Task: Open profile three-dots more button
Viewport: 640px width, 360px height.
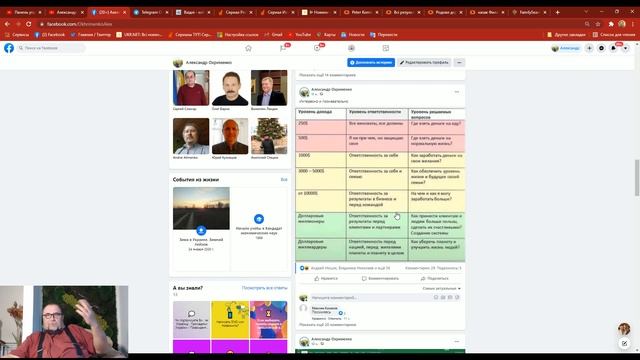Action: [x=459, y=62]
